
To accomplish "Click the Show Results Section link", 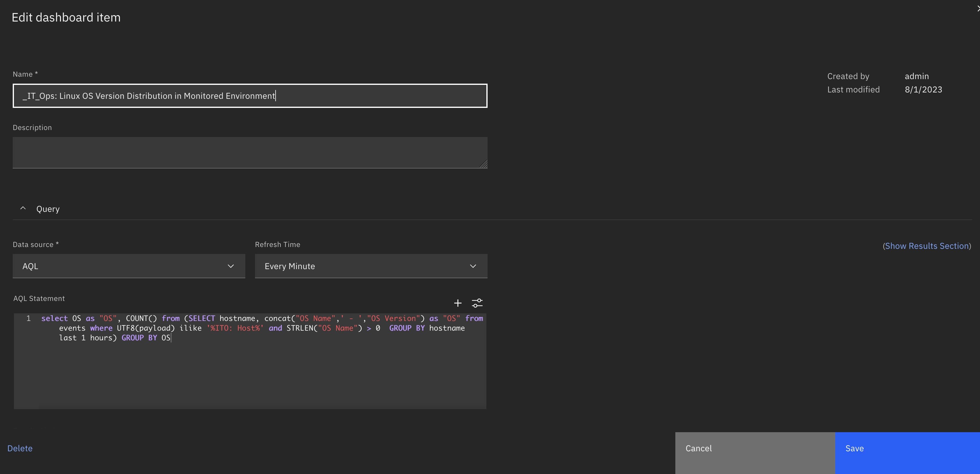I will (927, 246).
